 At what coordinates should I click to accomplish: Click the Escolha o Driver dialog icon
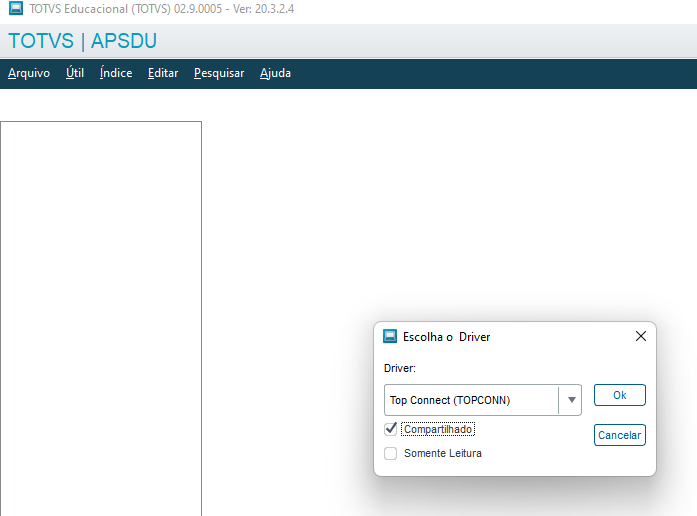[390, 337]
